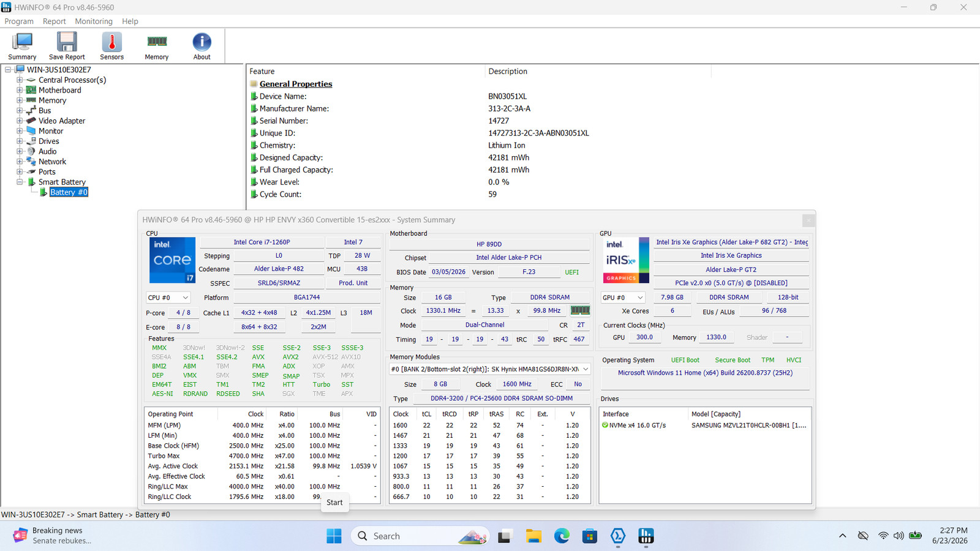Open the Sensors thermometer icon
The width and height of the screenshot is (980, 551).
tap(111, 46)
